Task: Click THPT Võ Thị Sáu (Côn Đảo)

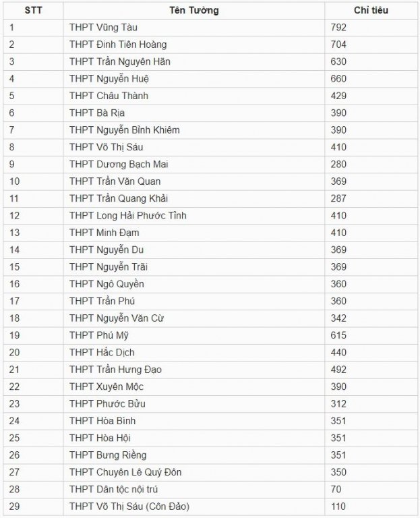Action: click(129, 507)
